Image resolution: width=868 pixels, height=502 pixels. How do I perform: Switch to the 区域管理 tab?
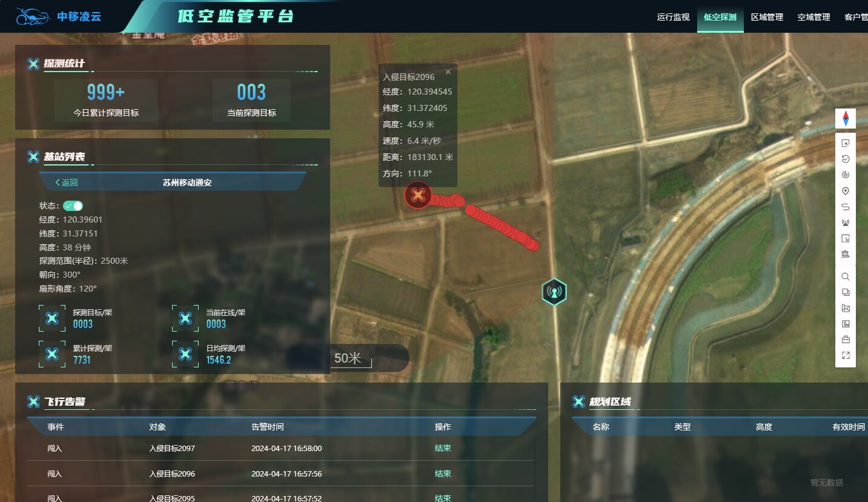click(x=767, y=17)
